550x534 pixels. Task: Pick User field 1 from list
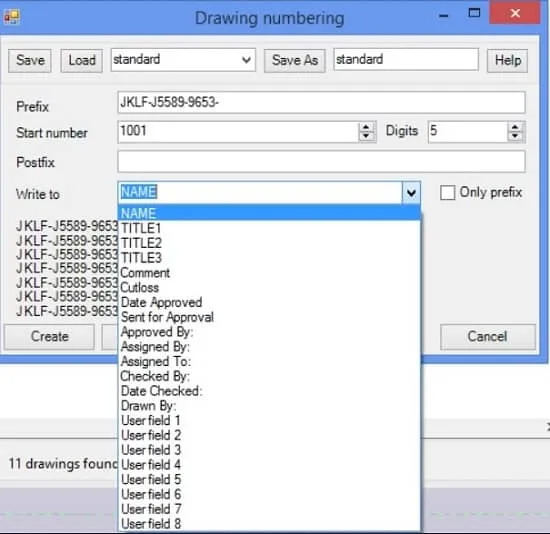[x=269, y=420]
